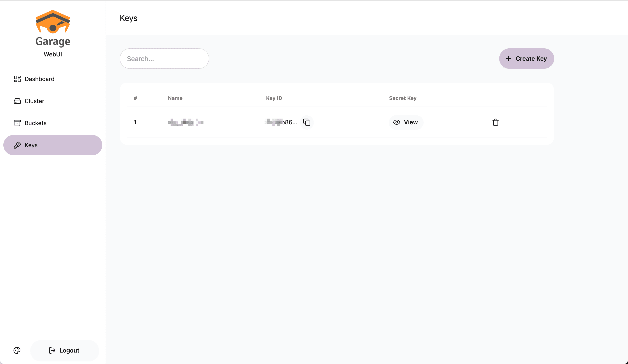Click the Buckets archive icon
This screenshot has height=364, width=628.
coord(17,123)
